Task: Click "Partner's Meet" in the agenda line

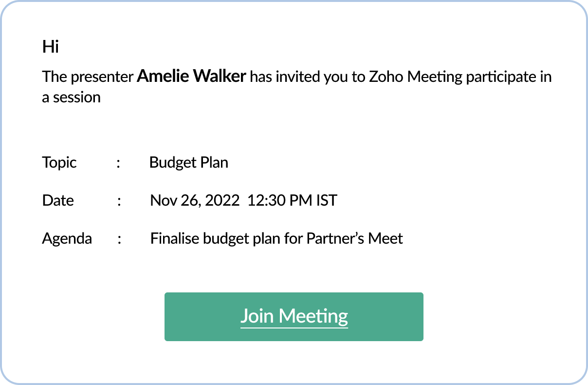Action: [354, 238]
